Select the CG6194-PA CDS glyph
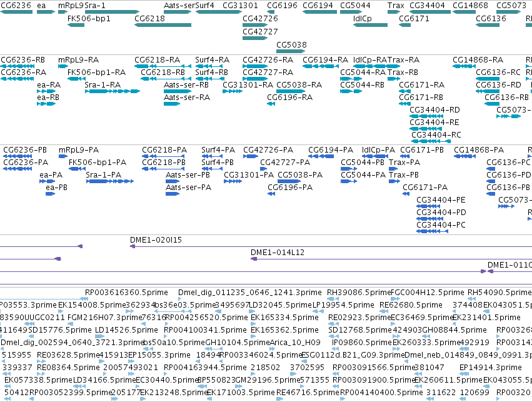Image resolution: width=532 pixels, height=402 pixels. coord(321,156)
